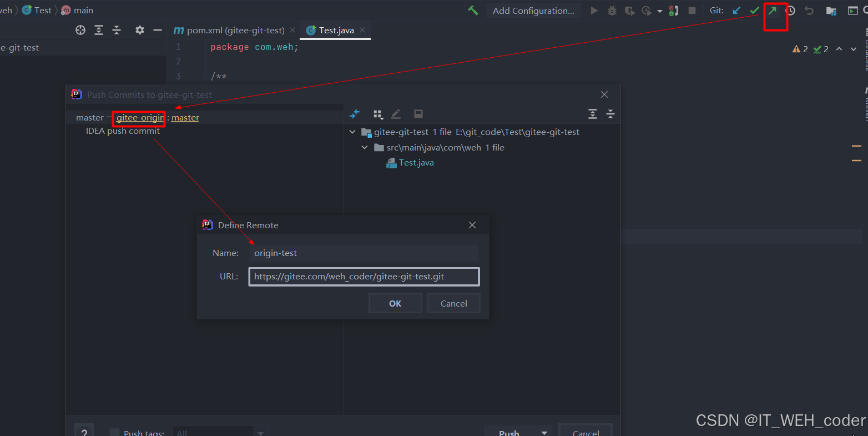Click Select Opened File target icon
Image resolution: width=868 pixels, height=436 pixels.
[x=80, y=30]
